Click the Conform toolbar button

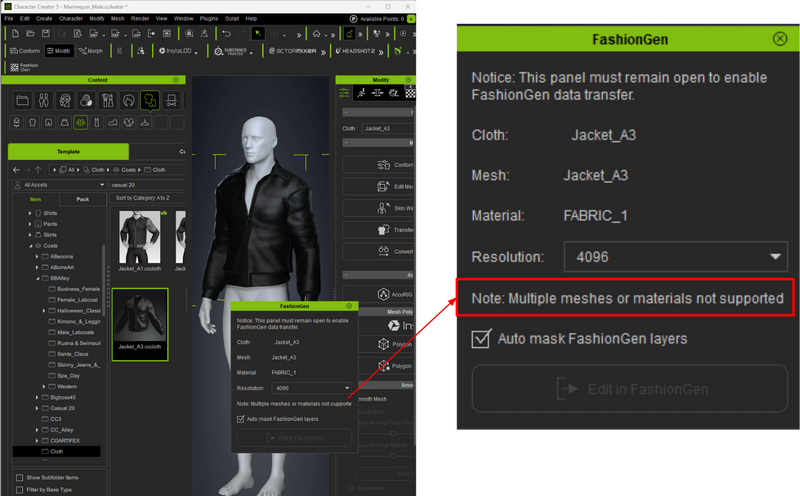[x=24, y=51]
